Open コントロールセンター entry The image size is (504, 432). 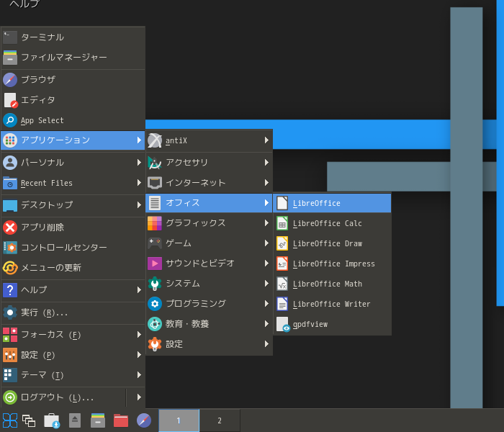[x=73, y=248]
